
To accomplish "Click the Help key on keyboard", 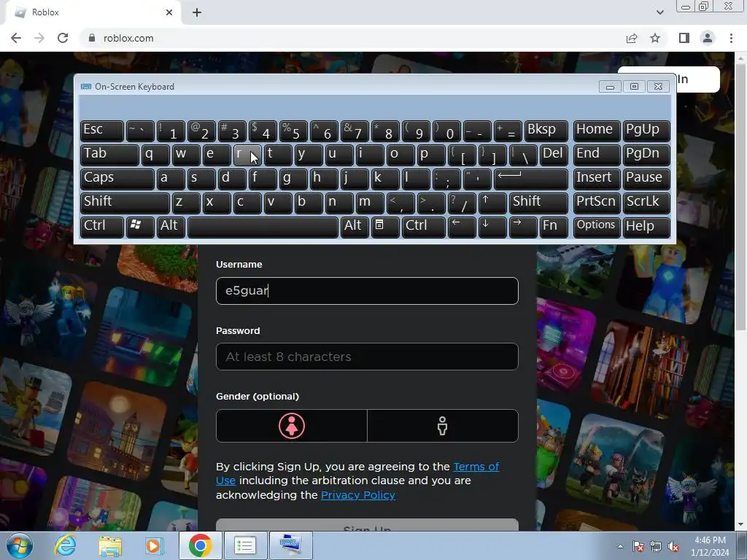I will click(x=646, y=227).
